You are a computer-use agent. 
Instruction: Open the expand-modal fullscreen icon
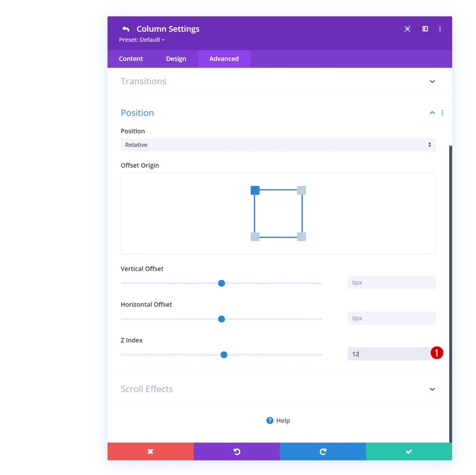point(407,29)
